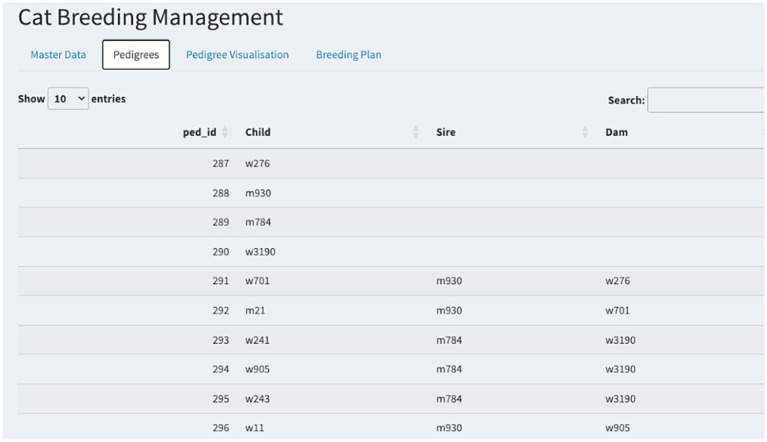Click the ped_id column header
The width and height of the screenshot is (767, 442).
[200, 132]
